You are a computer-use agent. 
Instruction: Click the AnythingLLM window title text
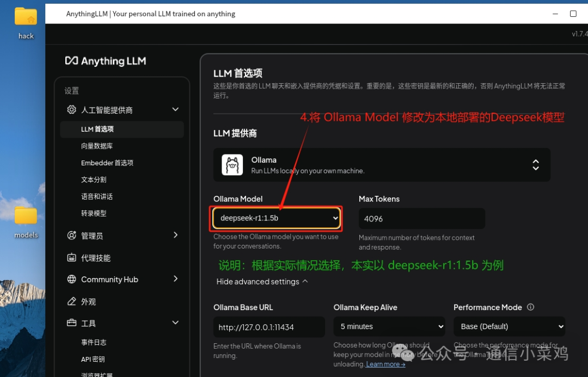click(x=151, y=14)
